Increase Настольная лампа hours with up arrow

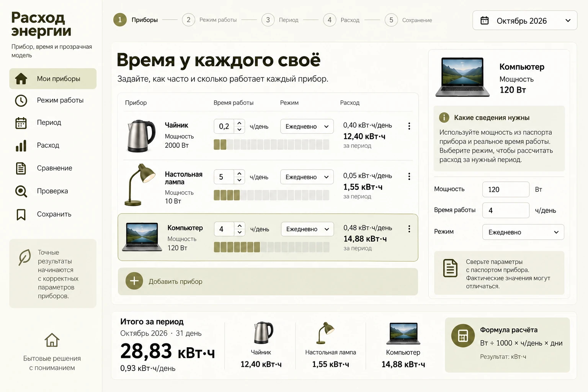pos(239,173)
